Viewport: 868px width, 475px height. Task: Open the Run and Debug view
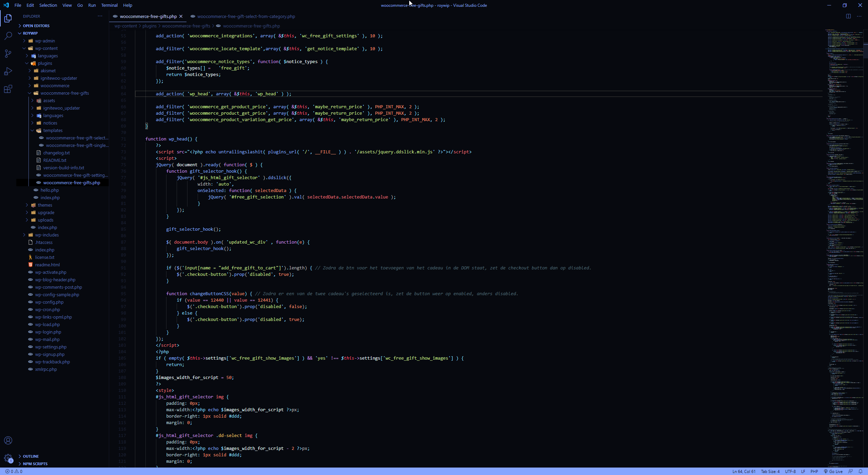8,71
